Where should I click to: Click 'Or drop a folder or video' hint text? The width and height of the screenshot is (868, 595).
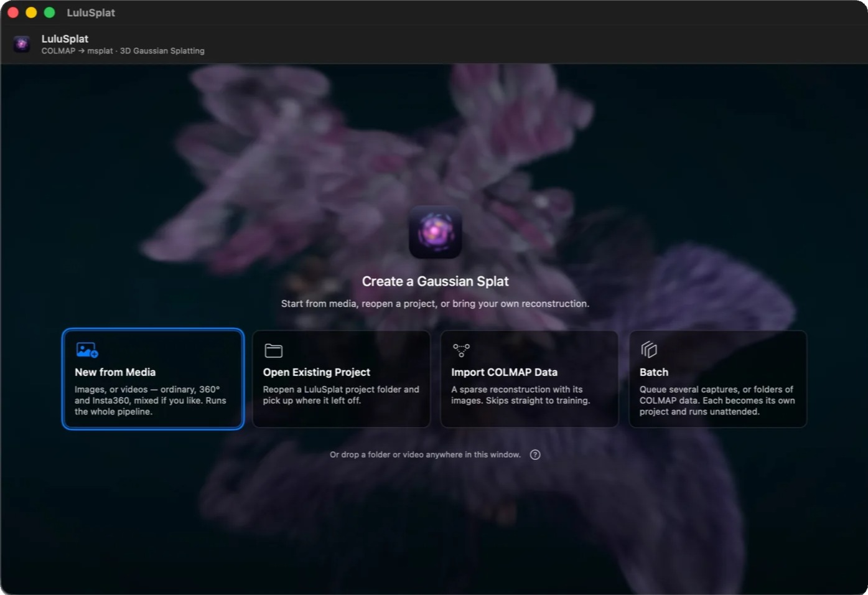point(425,455)
